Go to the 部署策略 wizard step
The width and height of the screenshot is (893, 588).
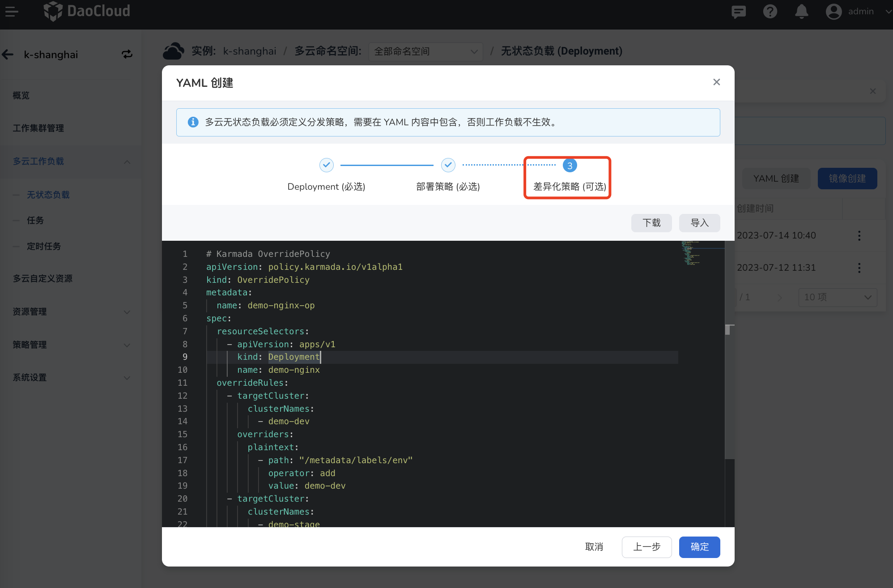tap(448, 187)
